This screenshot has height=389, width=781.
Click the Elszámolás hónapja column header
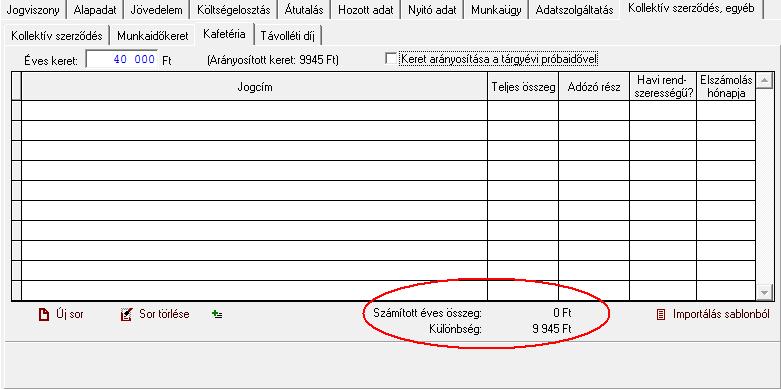[x=726, y=87]
